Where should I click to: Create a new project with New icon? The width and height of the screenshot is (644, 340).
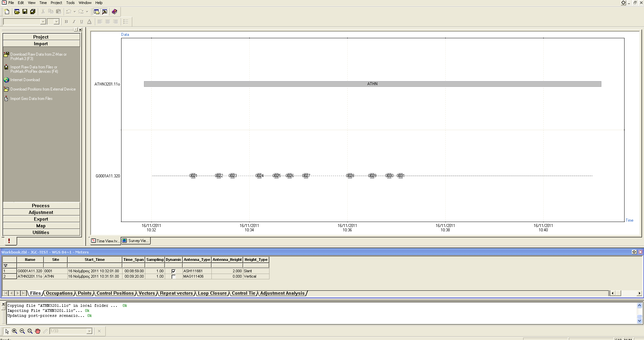pos(7,12)
